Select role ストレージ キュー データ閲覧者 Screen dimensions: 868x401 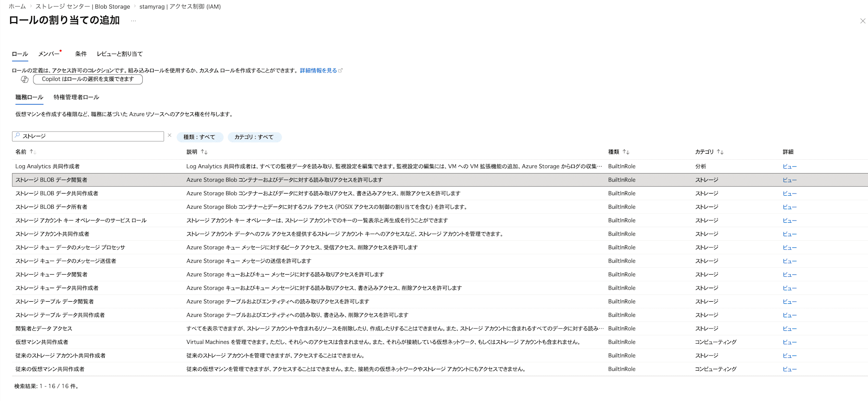click(x=52, y=274)
